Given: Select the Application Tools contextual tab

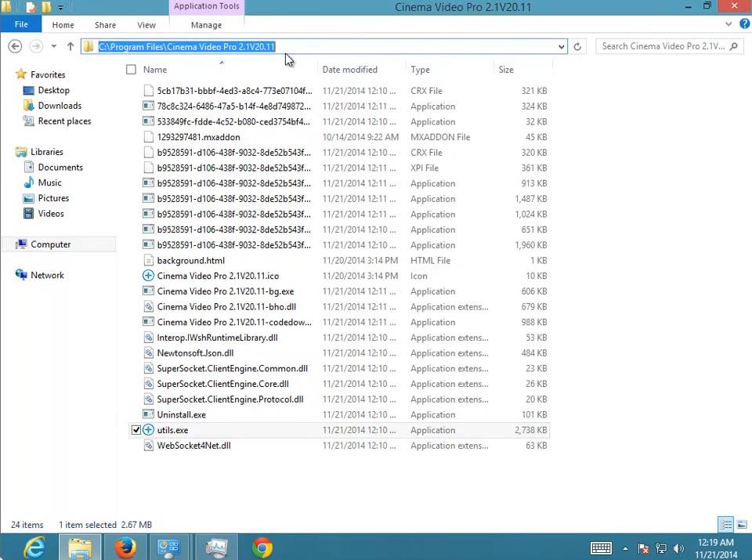Looking at the screenshot, I should click(x=206, y=6).
